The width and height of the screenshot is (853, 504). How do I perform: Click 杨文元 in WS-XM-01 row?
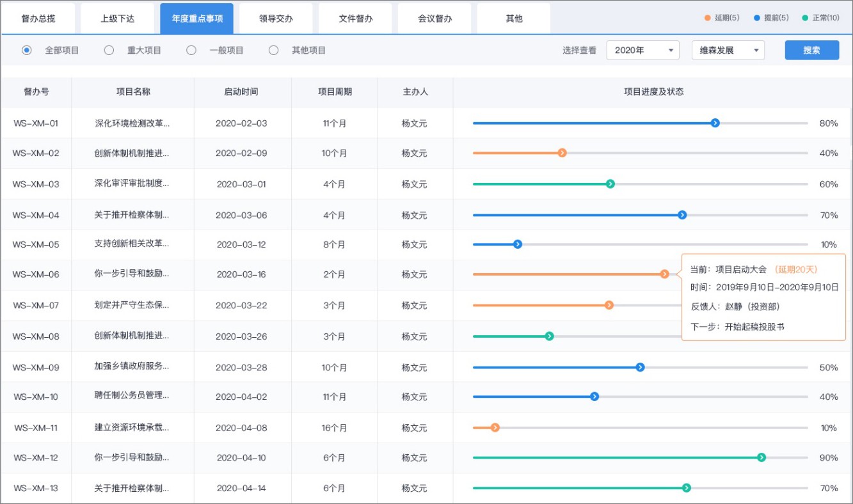415,123
